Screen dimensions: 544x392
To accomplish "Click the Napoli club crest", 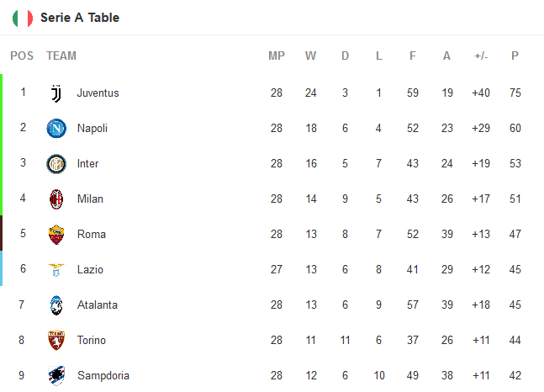I will [56, 129].
